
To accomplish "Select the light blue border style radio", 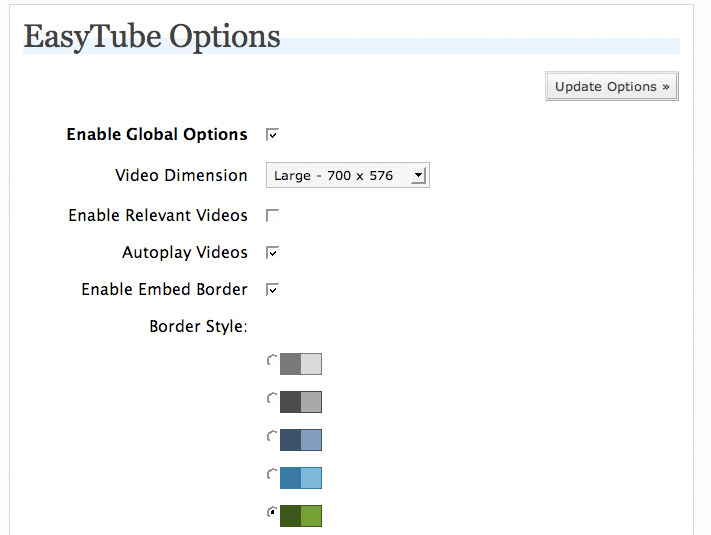I will pos(272,475).
